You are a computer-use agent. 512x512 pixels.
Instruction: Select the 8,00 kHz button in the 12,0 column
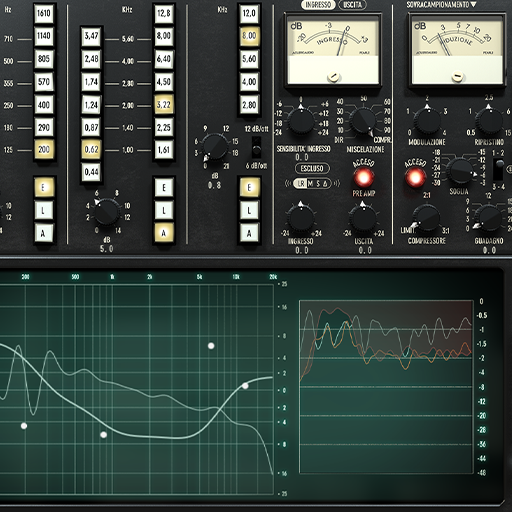coord(249,36)
